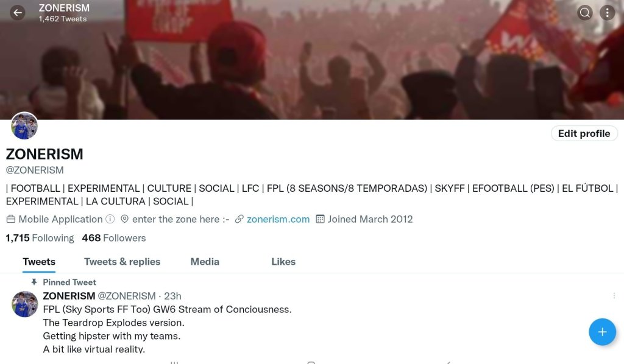Click the link chain icon beside zonerism.com
624x364 pixels.
pos(239,219)
